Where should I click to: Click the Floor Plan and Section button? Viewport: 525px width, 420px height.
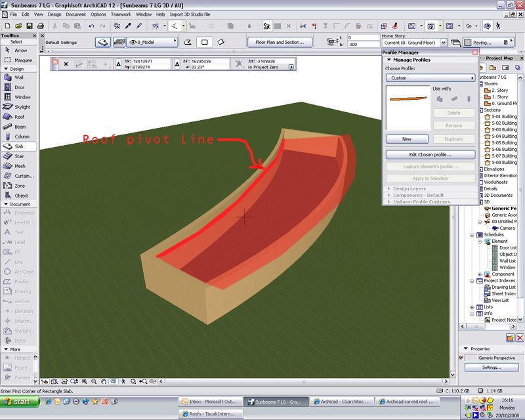280,42
